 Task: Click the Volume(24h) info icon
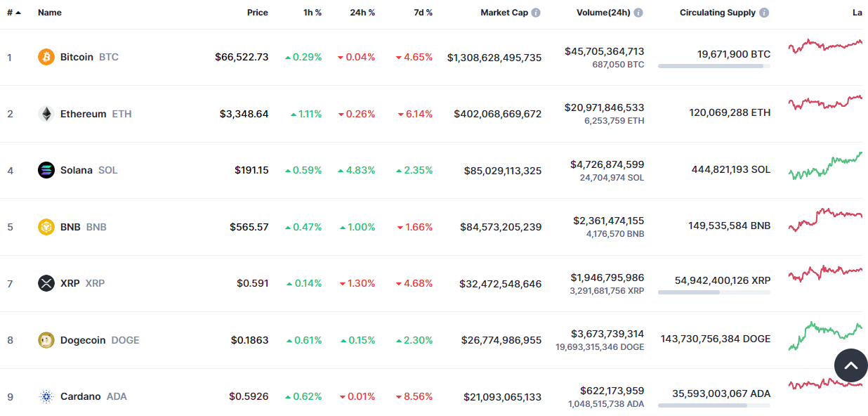[x=638, y=13]
